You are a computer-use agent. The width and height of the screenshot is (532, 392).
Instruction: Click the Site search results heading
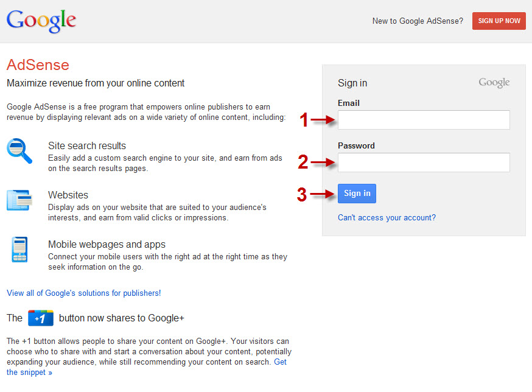[x=87, y=145]
